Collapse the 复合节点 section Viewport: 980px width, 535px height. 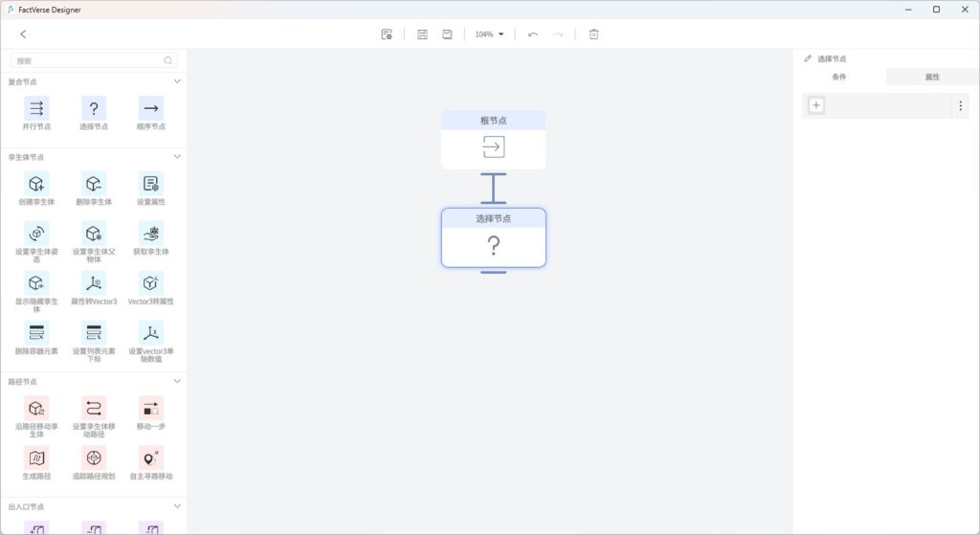(x=177, y=81)
